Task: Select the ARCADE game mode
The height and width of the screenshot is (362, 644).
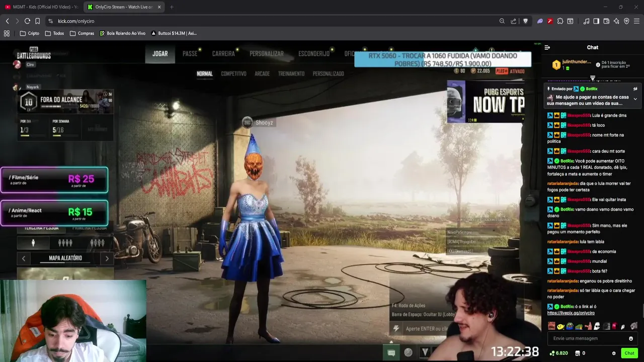Action: (262, 74)
